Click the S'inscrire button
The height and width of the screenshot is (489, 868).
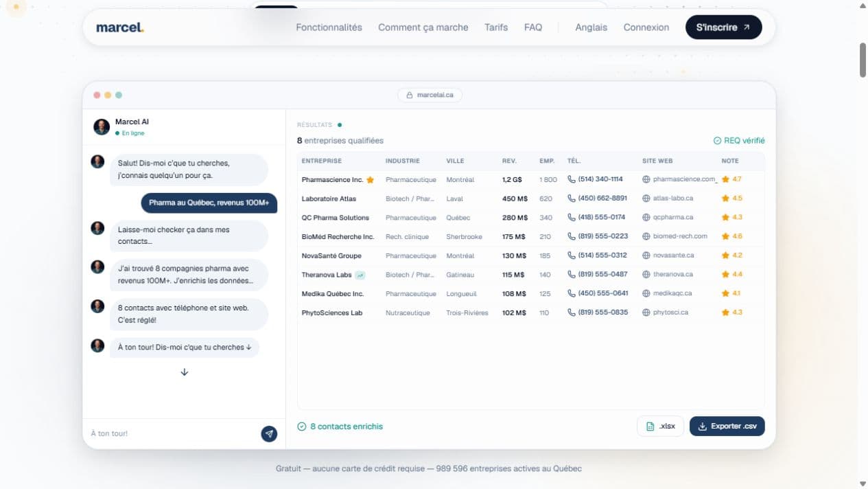click(x=723, y=27)
